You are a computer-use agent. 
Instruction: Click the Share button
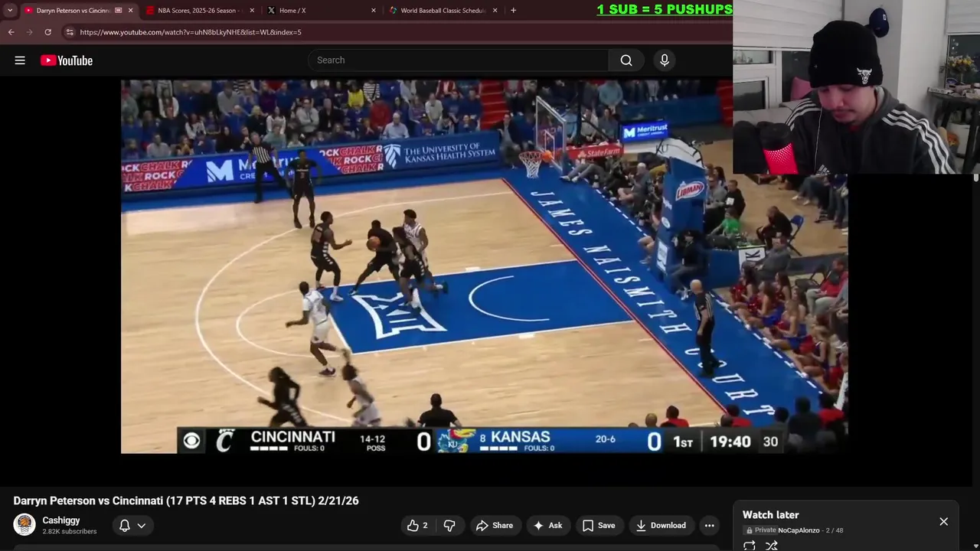pyautogui.click(x=495, y=525)
